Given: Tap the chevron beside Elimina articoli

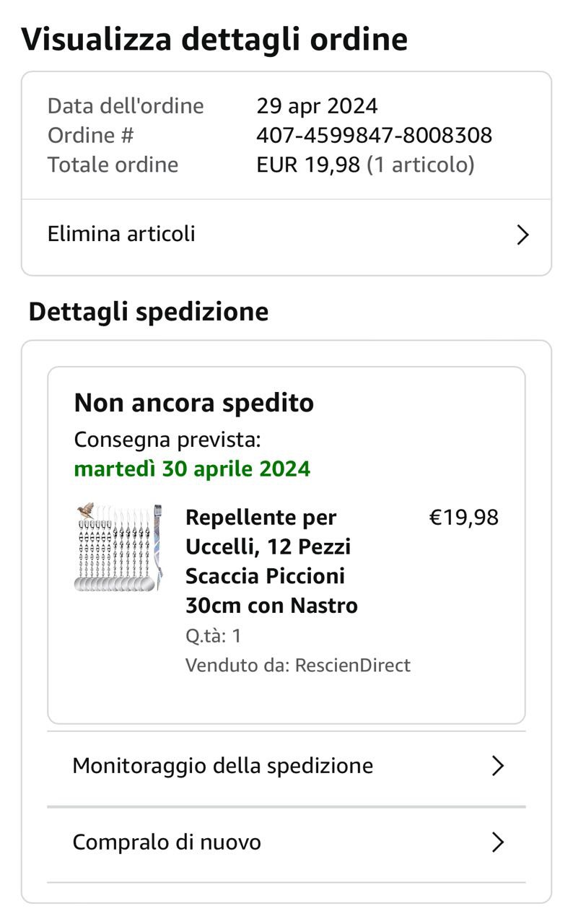Looking at the screenshot, I should (x=523, y=235).
